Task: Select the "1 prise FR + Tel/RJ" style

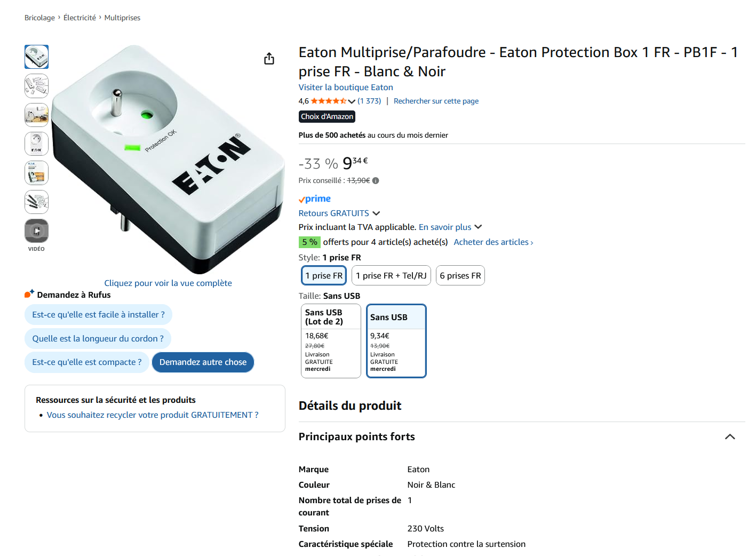Action: click(391, 275)
